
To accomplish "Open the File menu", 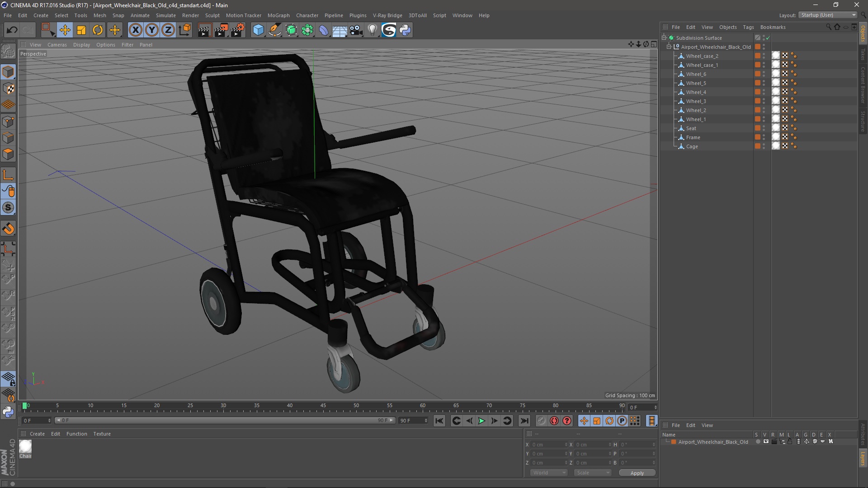I will point(8,15).
